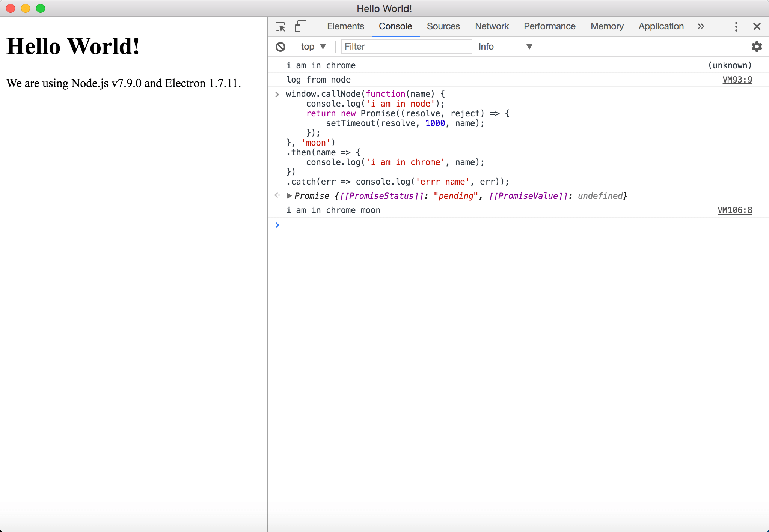Open the VM106:8 source link
Screen dimensions: 769x532
click(x=734, y=210)
